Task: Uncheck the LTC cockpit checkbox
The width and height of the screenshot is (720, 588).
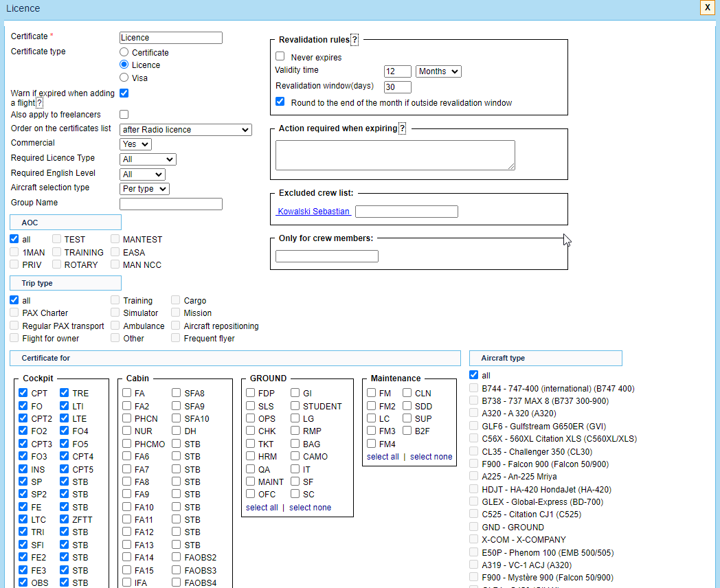Action: 23,519
